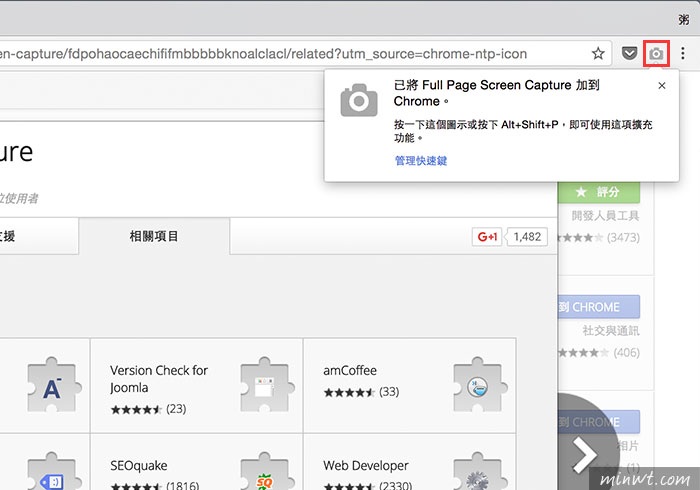Click the 1,482 share count
700x490 pixels.
(527, 237)
